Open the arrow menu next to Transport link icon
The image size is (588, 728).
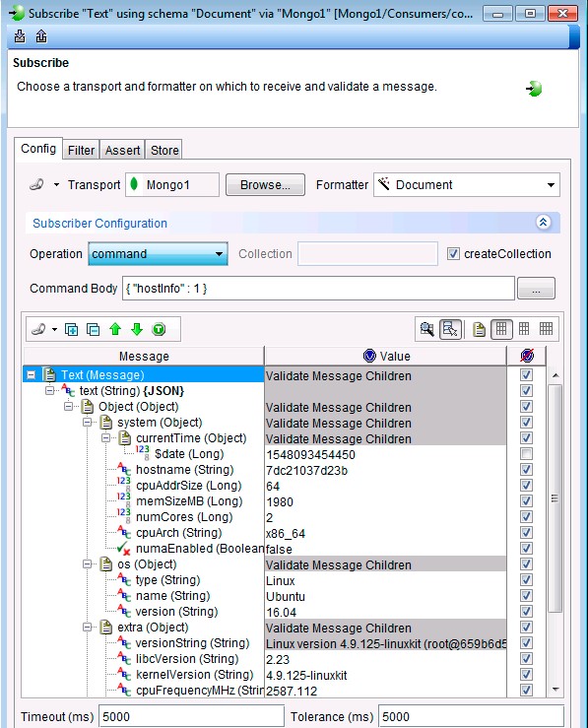tap(56, 185)
